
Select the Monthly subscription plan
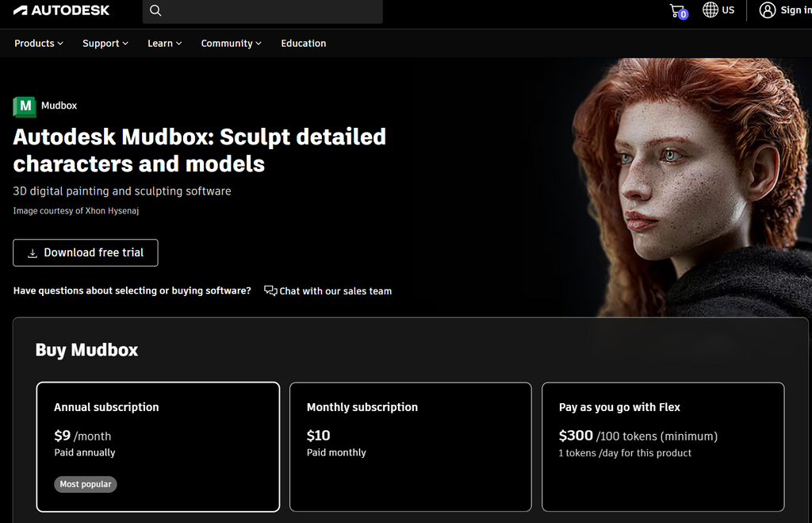point(410,446)
